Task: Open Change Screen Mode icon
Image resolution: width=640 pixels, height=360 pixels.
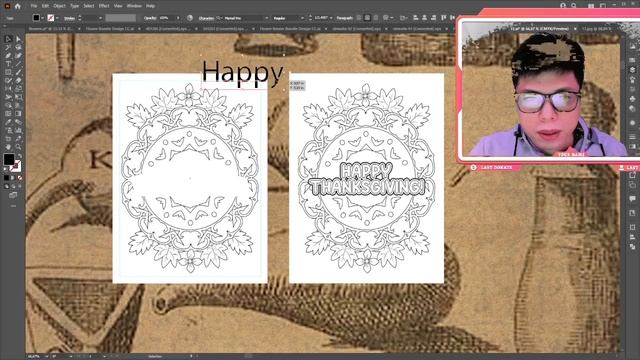Action: click(13, 196)
